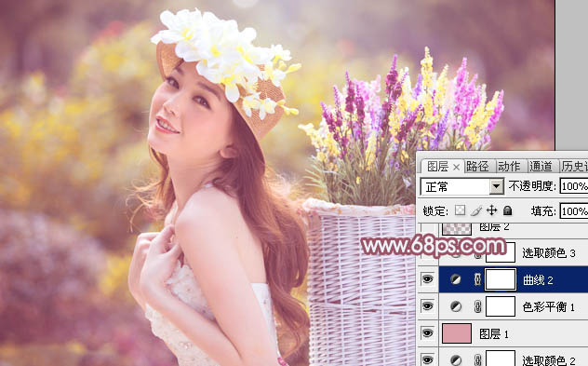Image resolution: width=588 pixels, height=366 pixels.
Task: Click the mask link chain on 曲线 2
Action: point(477,279)
